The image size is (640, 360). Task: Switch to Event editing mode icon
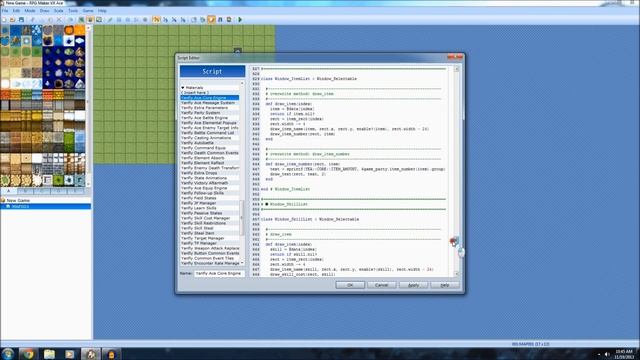click(x=90, y=20)
